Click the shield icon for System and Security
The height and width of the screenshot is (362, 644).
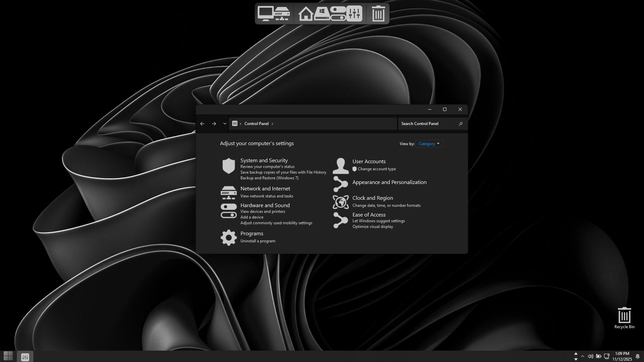tap(229, 166)
